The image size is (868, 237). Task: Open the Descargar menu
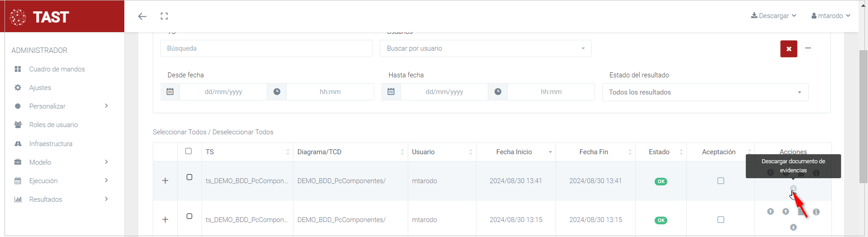coord(774,16)
